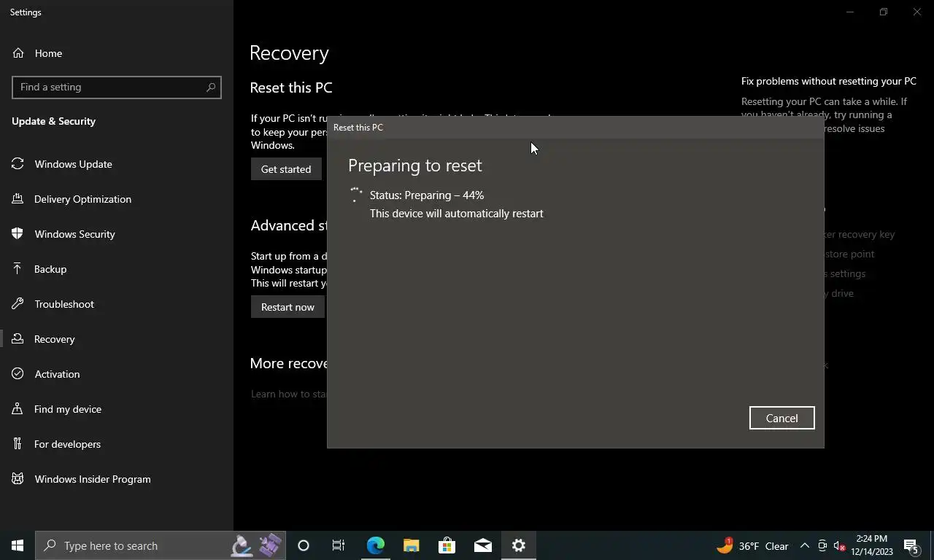The height and width of the screenshot is (560, 934).
Task: Click 'Preparing to reset' heading
Action: coord(415,166)
